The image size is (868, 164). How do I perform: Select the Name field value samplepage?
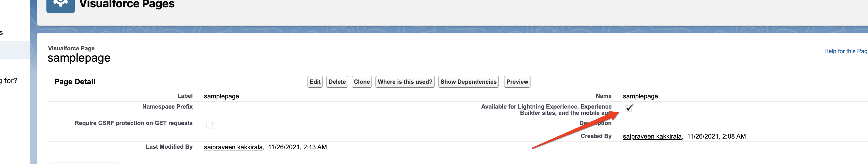pos(640,96)
